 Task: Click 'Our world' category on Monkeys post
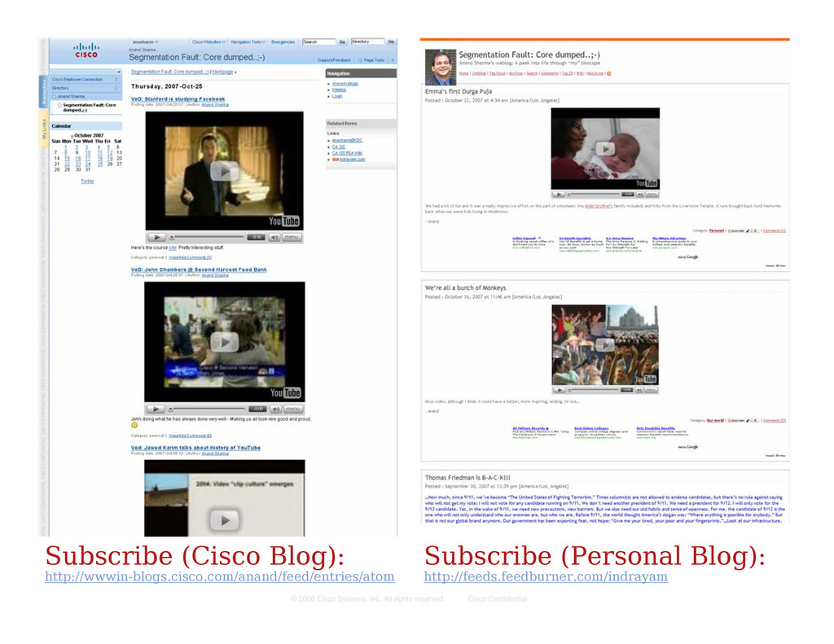(x=715, y=420)
